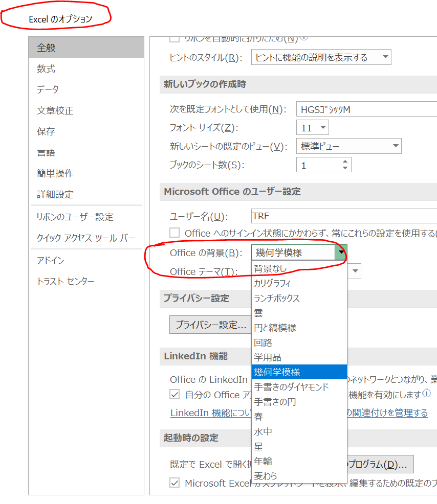Image resolution: width=437 pixels, height=504 pixels.
Task: Choose 星 from the background list
Action: (x=299, y=446)
